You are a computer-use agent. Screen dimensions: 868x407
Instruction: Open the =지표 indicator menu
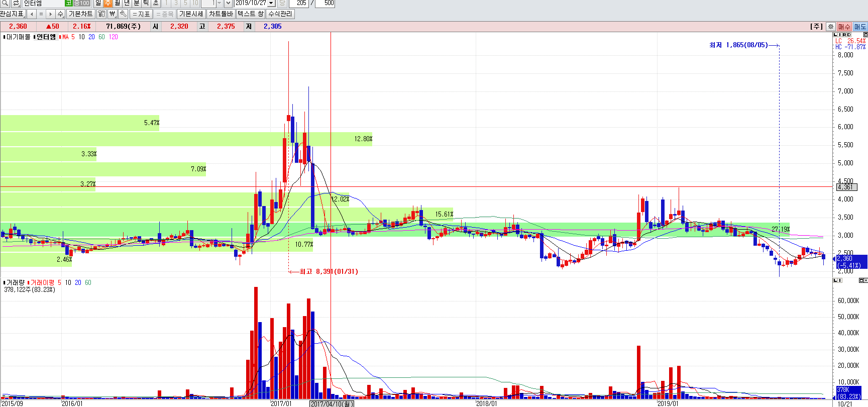click(x=141, y=14)
